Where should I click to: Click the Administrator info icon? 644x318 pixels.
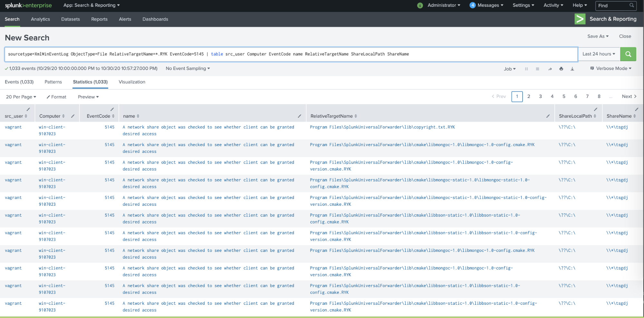[x=420, y=5]
